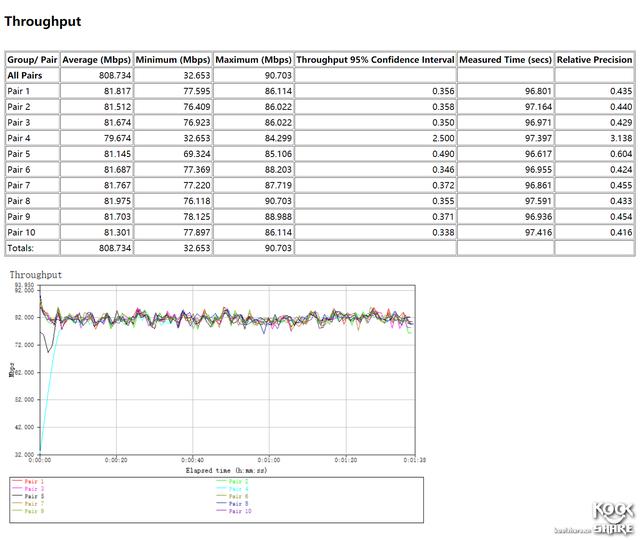640x541 pixels.
Task: Click Pair 4 confidence interval 2.500
Action: (x=443, y=138)
